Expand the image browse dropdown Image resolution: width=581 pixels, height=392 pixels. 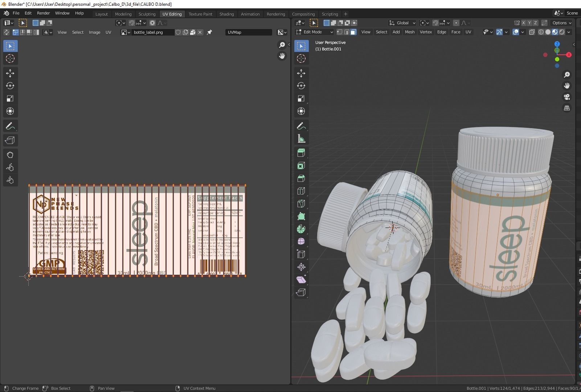coord(126,32)
